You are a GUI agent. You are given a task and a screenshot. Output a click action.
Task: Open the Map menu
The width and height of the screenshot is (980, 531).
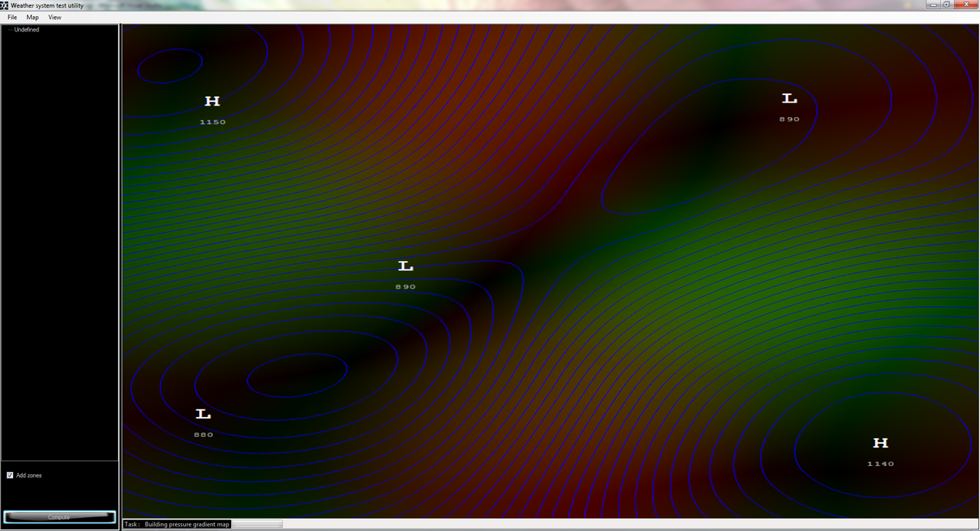[x=33, y=17]
